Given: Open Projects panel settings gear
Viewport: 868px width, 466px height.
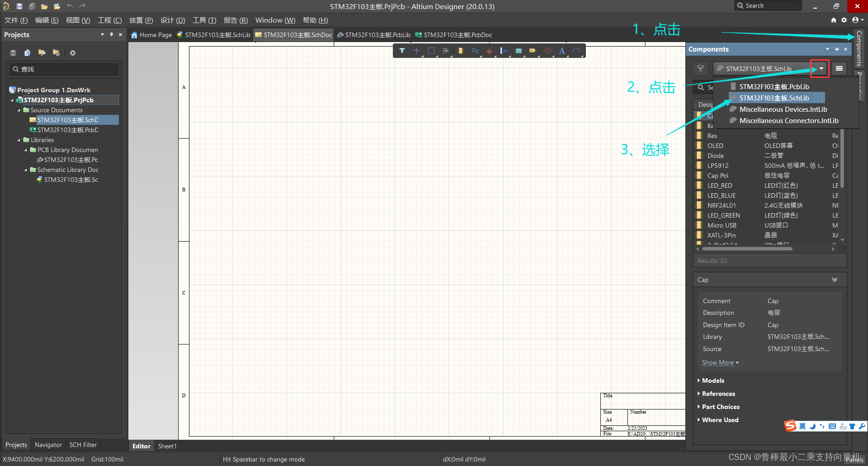Looking at the screenshot, I should tap(72, 53).
